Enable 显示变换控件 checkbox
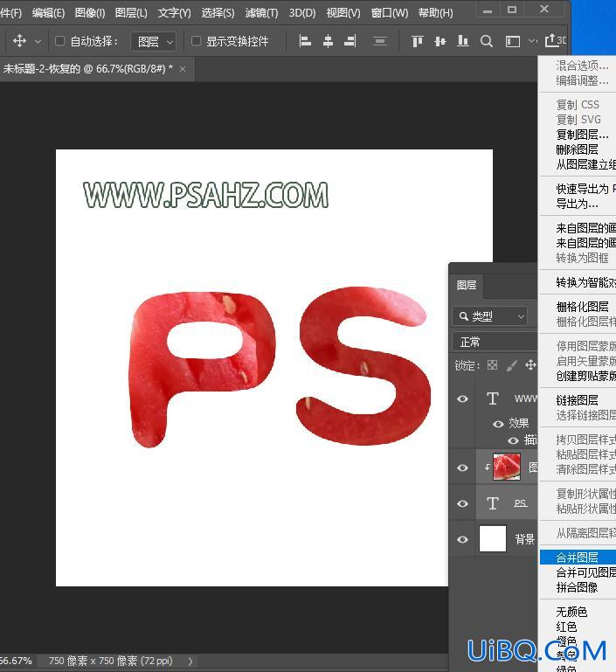616x672 pixels. [x=197, y=41]
